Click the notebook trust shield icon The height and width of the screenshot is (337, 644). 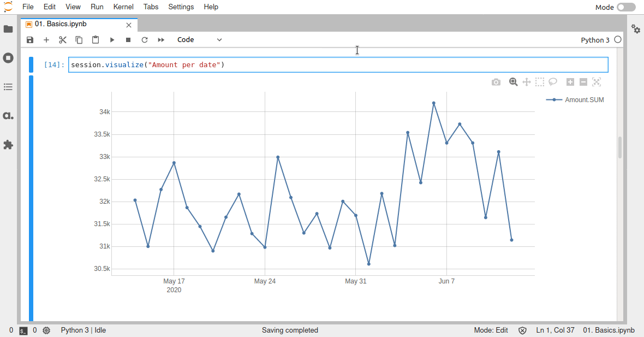[522, 330]
